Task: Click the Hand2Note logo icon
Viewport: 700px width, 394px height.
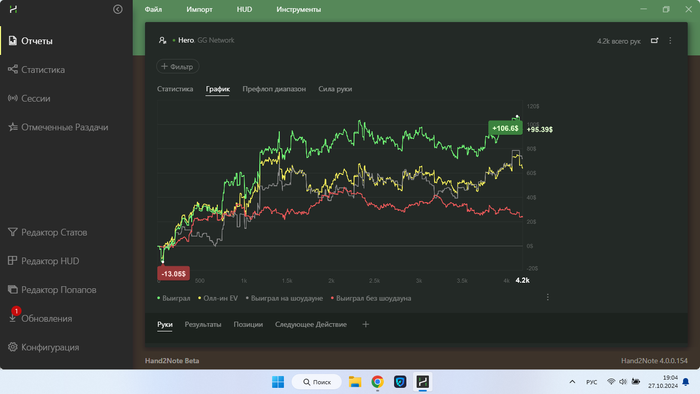Action: [x=13, y=9]
